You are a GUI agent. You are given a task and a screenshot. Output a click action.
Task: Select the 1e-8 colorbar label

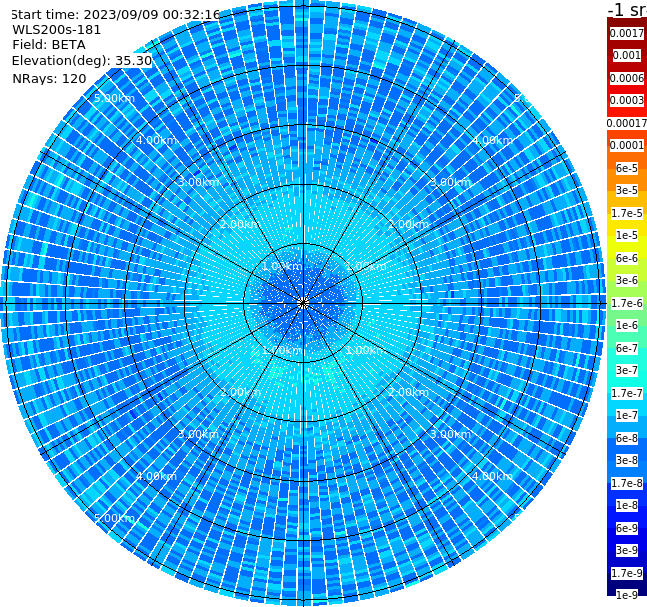[x=627, y=505]
